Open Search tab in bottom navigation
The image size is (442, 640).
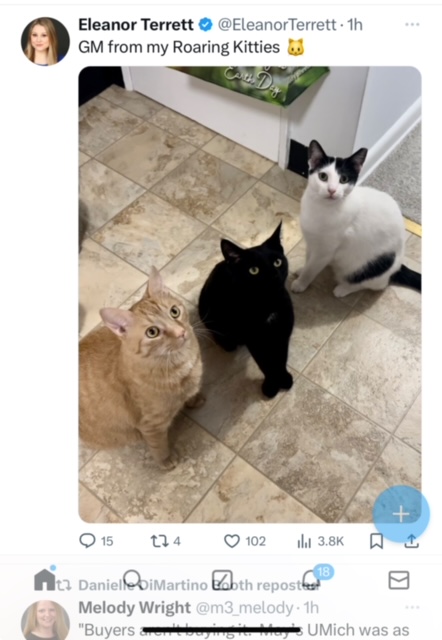coord(133,579)
